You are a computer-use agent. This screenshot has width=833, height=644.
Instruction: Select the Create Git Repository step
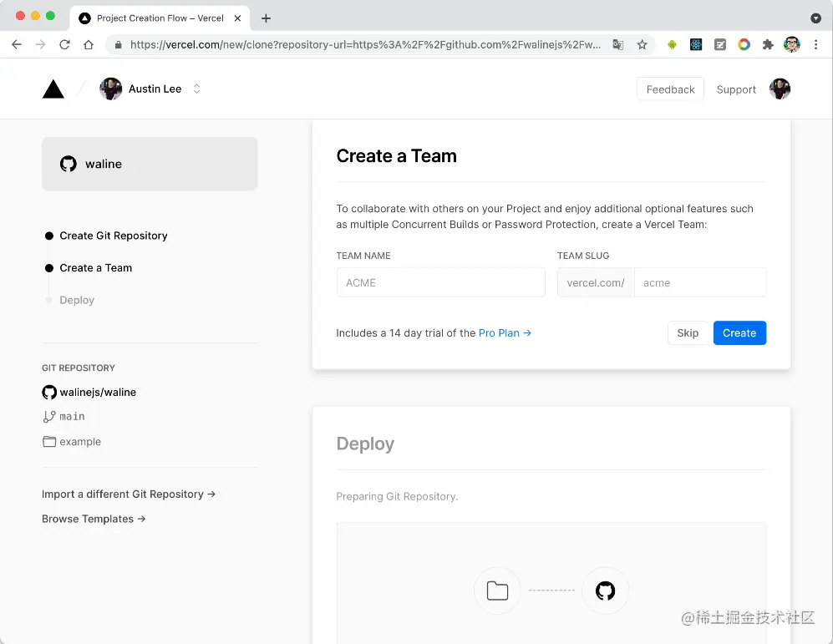pos(113,236)
